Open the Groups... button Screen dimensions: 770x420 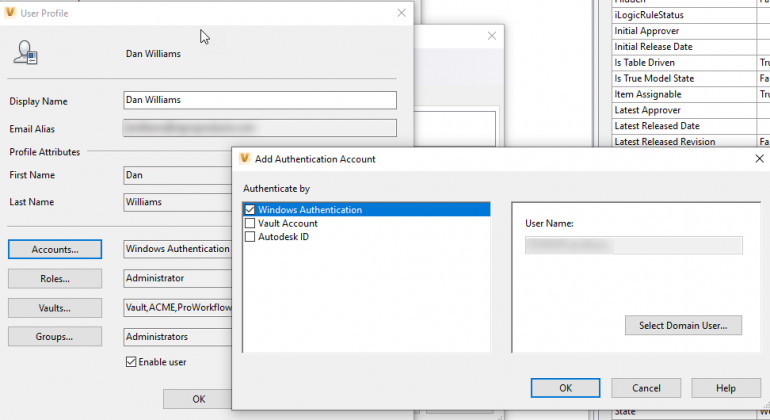coord(55,336)
